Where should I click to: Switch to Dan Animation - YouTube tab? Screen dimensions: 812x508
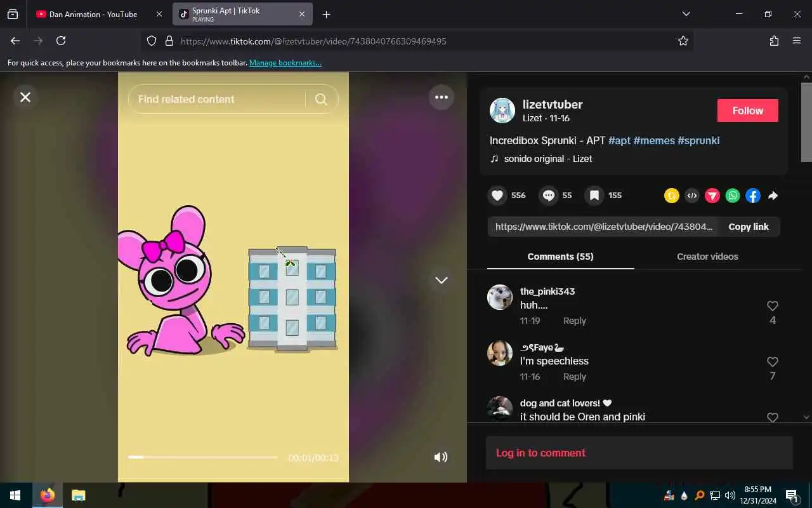tap(93, 14)
